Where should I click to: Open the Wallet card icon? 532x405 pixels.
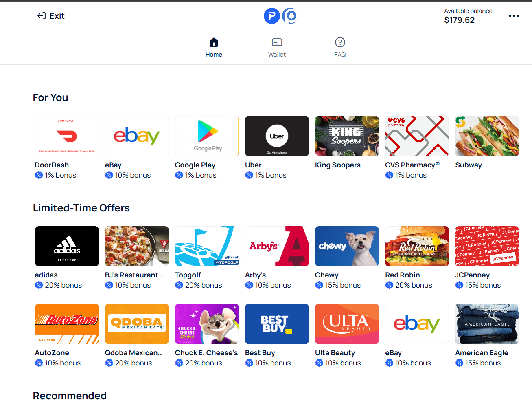point(277,42)
